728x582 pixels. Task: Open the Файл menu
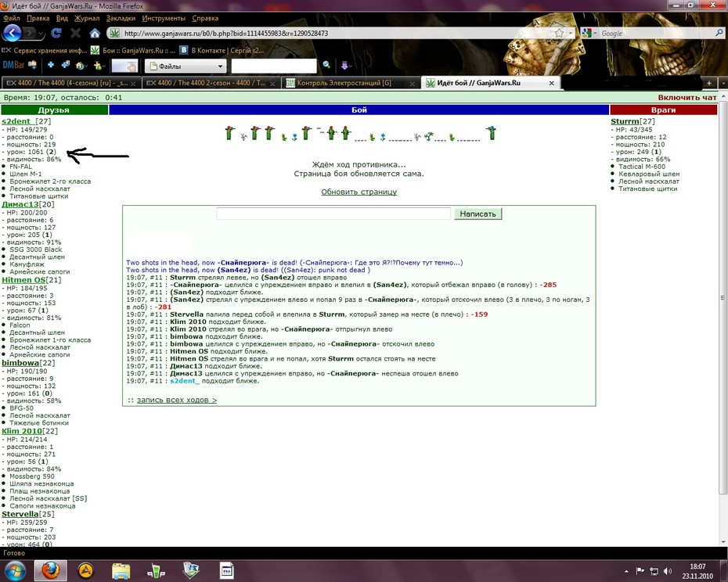point(12,18)
